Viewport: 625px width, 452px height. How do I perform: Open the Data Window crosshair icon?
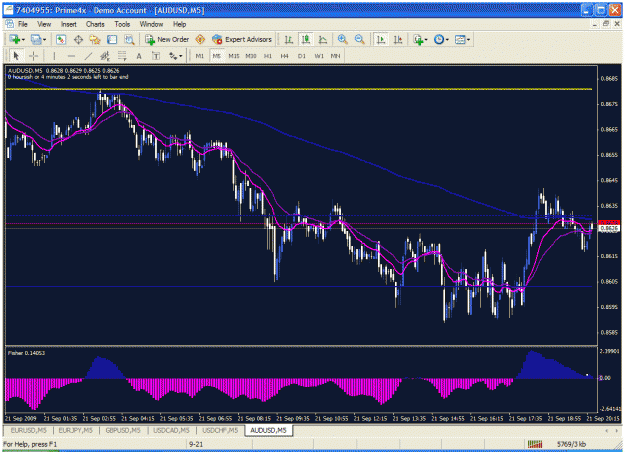(x=78, y=39)
